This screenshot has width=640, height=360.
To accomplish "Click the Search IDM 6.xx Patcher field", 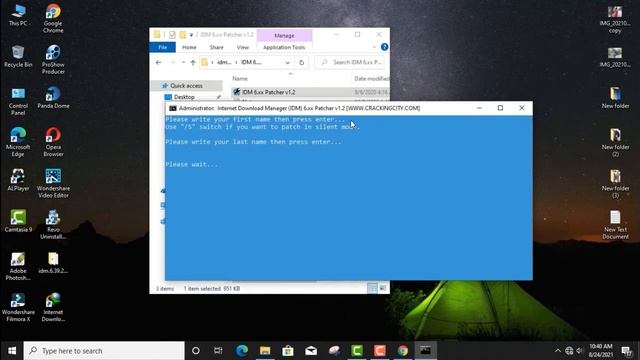I will click(x=350, y=62).
